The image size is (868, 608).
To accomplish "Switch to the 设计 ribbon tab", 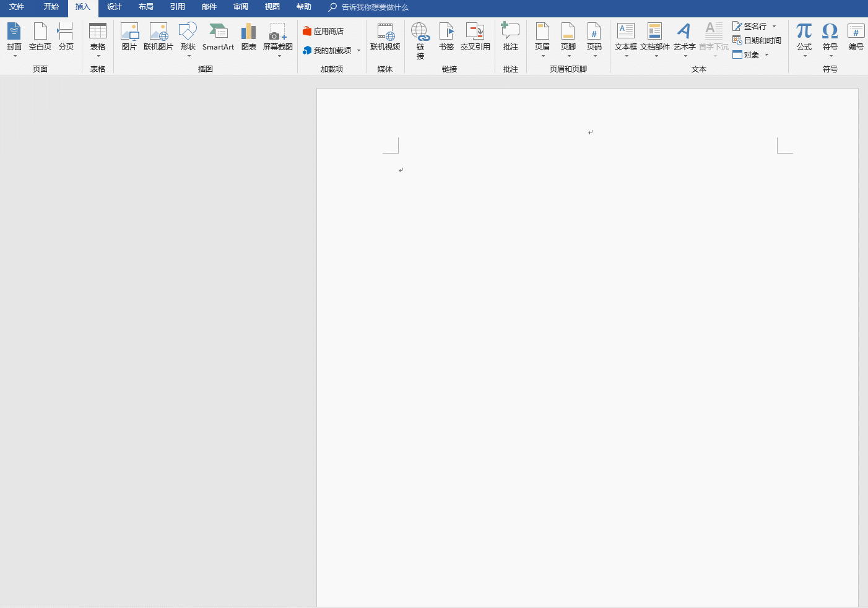I will point(115,7).
